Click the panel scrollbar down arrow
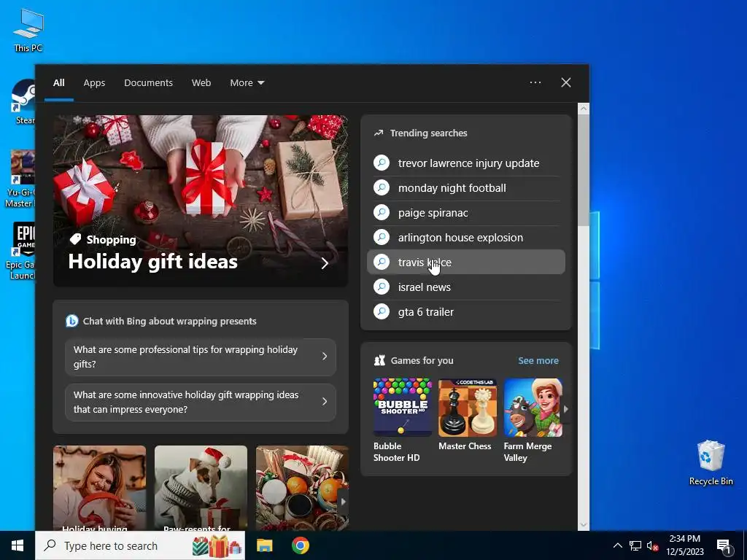The width and height of the screenshot is (747, 560). click(584, 525)
